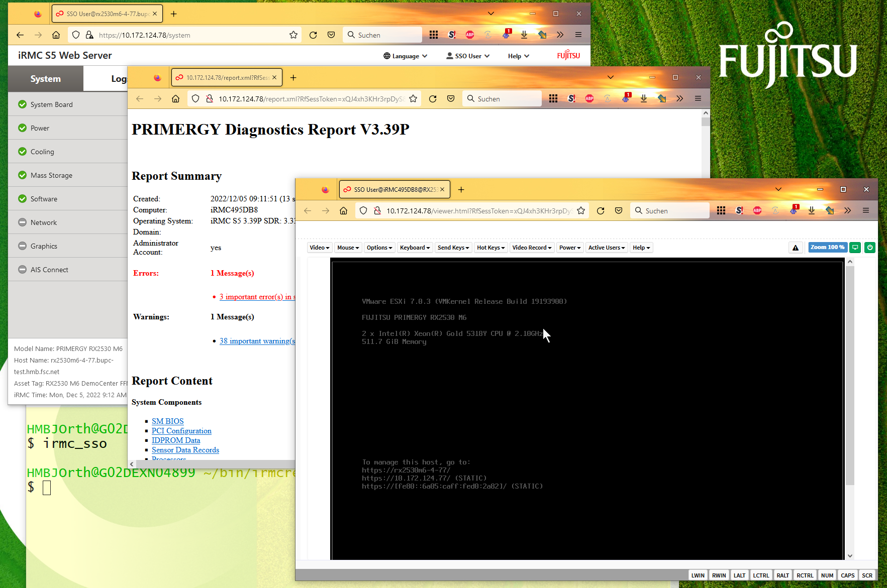
Task: Open AIS Connect in iRMC sidebar
Action: click(x=68, y=270)
